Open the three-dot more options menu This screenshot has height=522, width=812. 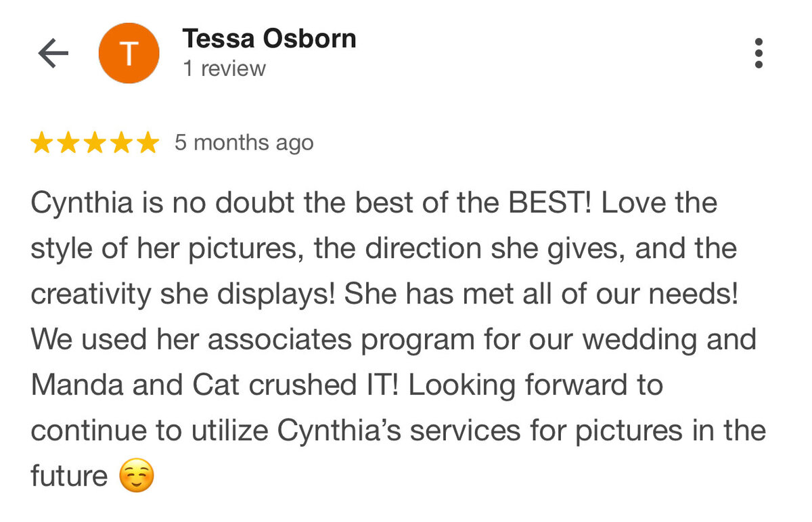(x=759, y=53)
